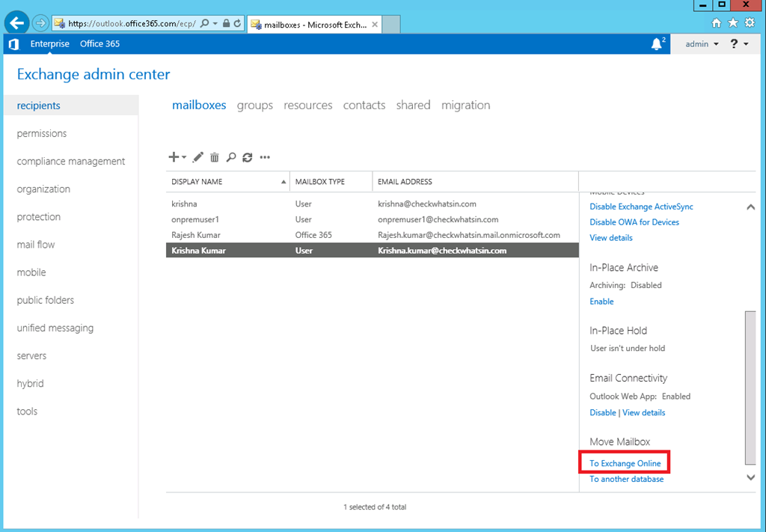The width and height of the screenshot is (766, 532).
Task: Open the mailboxes tab
Action: pyautogui.click(x=199, y=105)
